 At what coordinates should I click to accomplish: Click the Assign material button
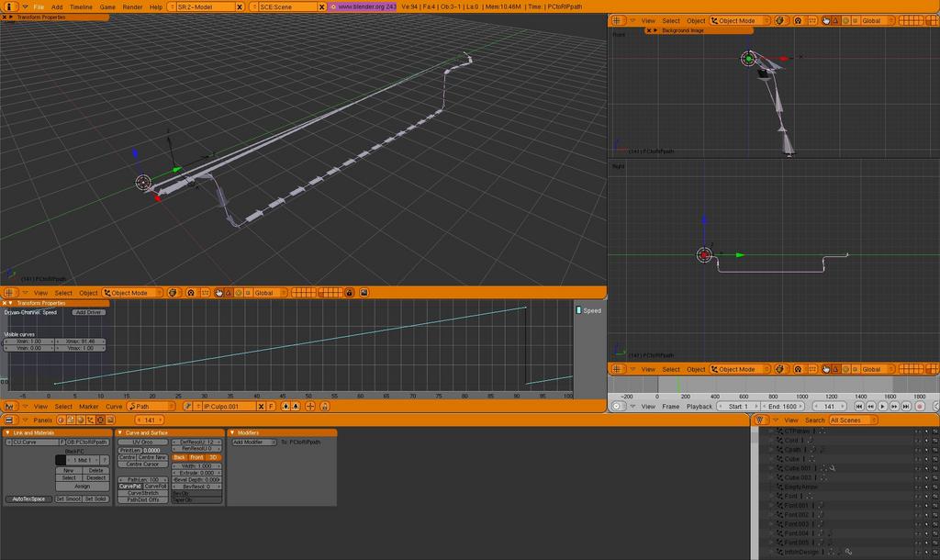pyautogui.click(x=82, y=487)
